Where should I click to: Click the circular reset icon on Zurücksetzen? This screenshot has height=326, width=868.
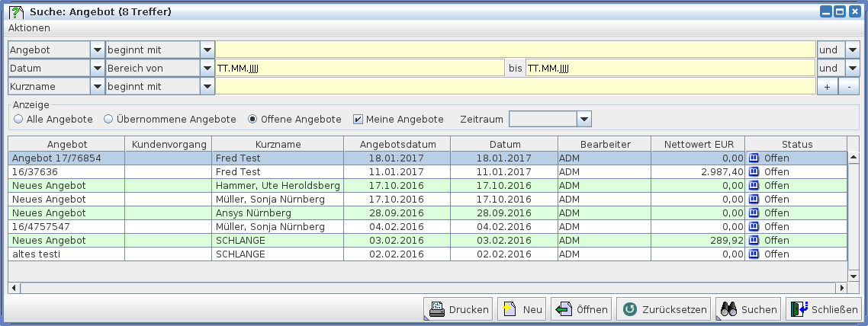[630, 309]
